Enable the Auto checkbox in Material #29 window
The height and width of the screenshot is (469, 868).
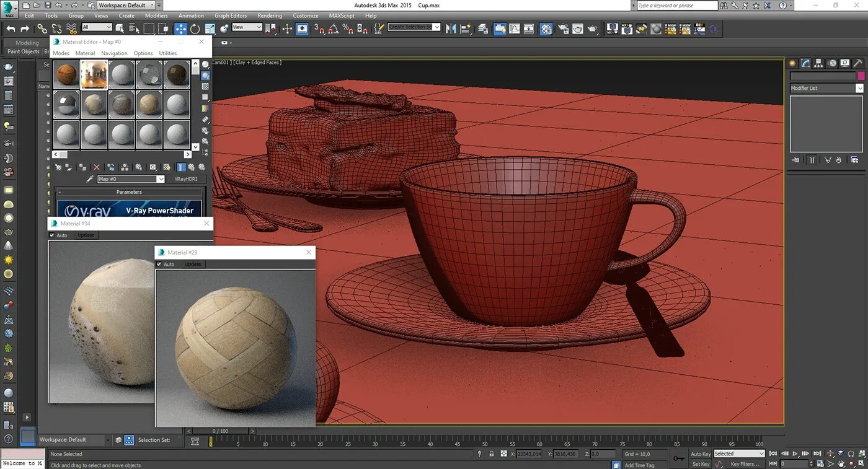(159, 264)
